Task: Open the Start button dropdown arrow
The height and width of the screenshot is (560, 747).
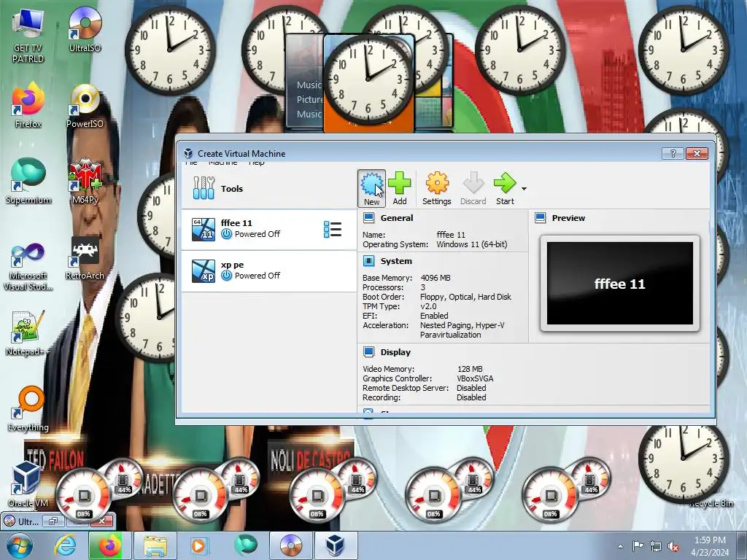Action: [x=524, y=189]
